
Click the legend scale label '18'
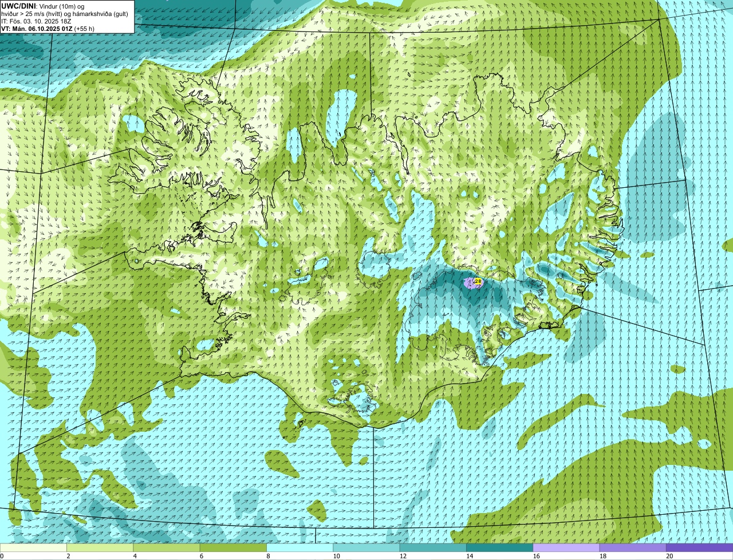point(602,556)
